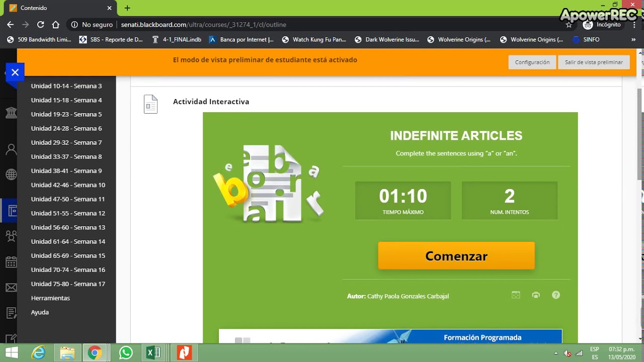Bookmark this page with the star icon
This screenshot has height=362, width=644.
pyautogui.click(x=569, y=24)
